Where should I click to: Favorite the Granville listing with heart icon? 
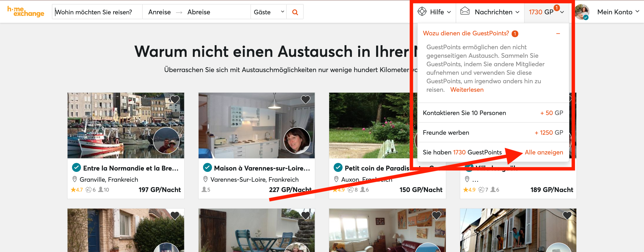(175, 99)
